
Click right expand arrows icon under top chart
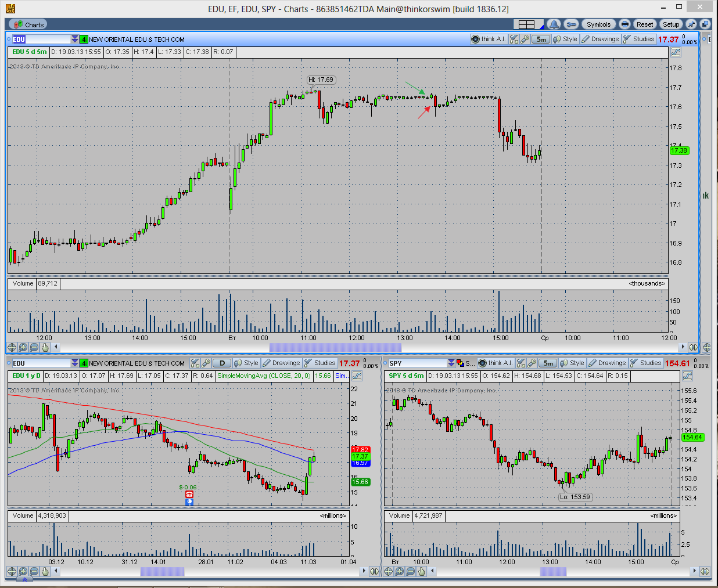(x=693, y=347)
